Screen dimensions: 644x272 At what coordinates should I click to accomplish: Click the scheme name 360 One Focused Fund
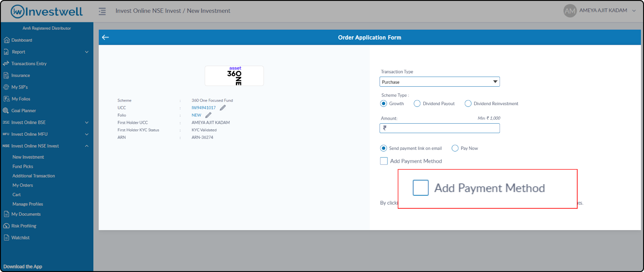[x=212, y=100]
